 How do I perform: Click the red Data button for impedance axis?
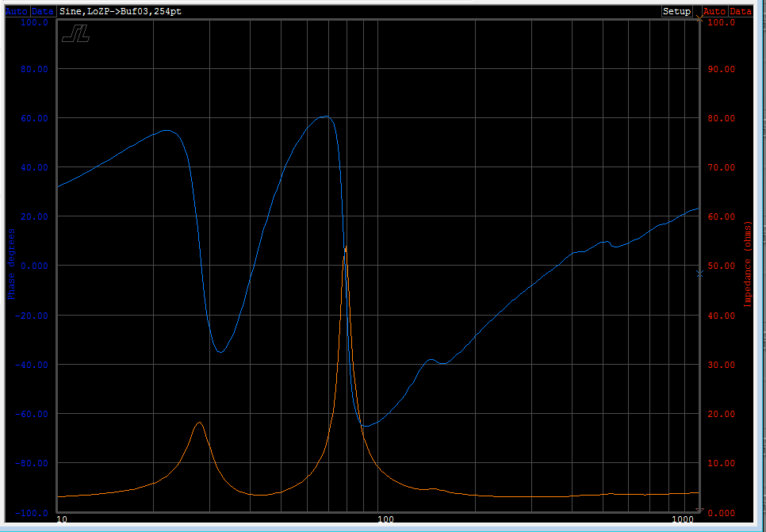[x=740, y=11]
